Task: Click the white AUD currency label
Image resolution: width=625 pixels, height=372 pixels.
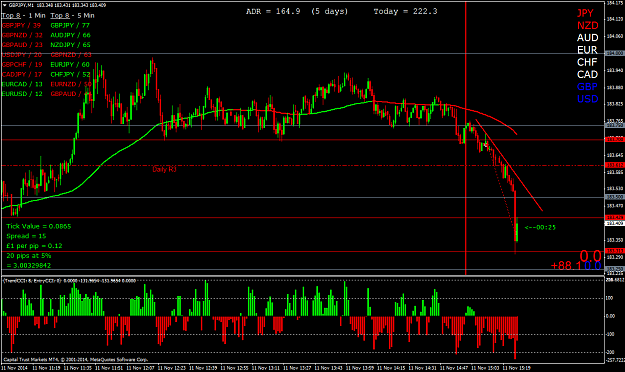Action: (x=588, y=37)
